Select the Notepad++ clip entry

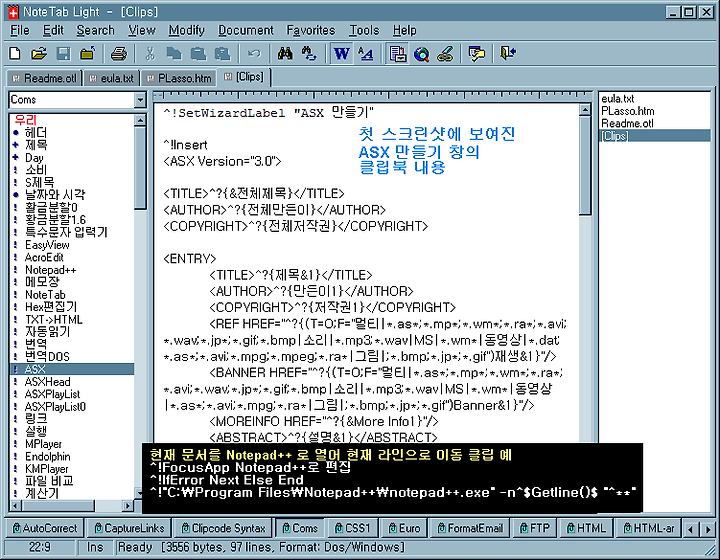pos(51,270)
